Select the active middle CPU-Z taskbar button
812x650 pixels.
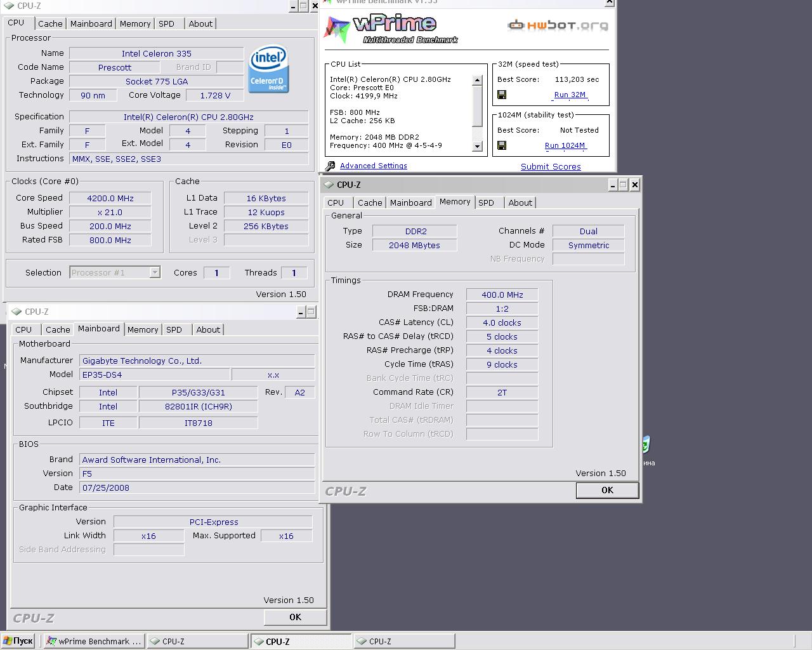coord(301,641)
